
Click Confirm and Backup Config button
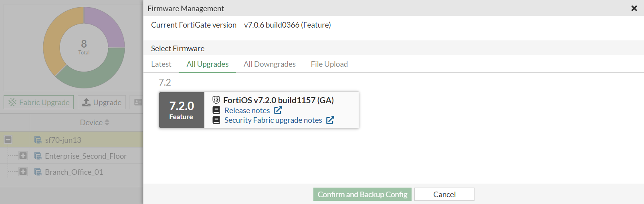click(x=362, y=194)
